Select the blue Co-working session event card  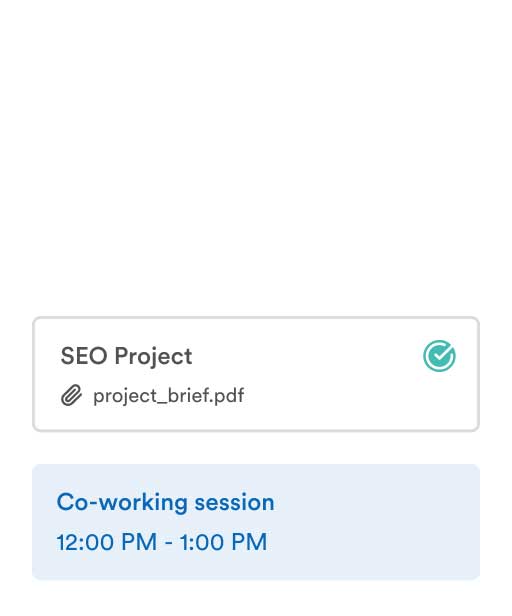(x=256, y=522)
